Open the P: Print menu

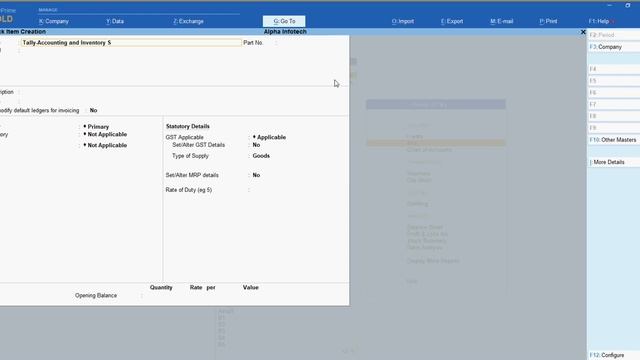(x=548, y=21)
